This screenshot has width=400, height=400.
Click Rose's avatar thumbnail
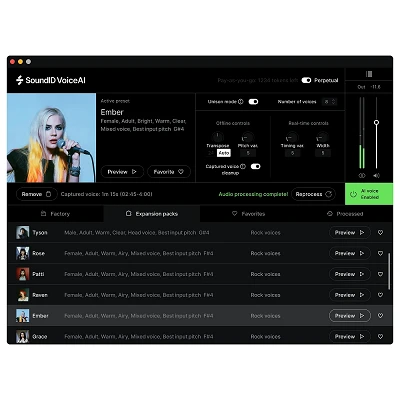point(23,253)
